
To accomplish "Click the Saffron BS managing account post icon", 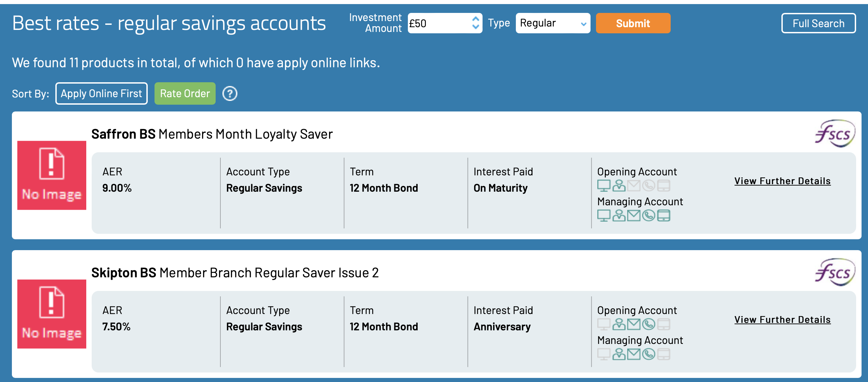I will [634, 215].
